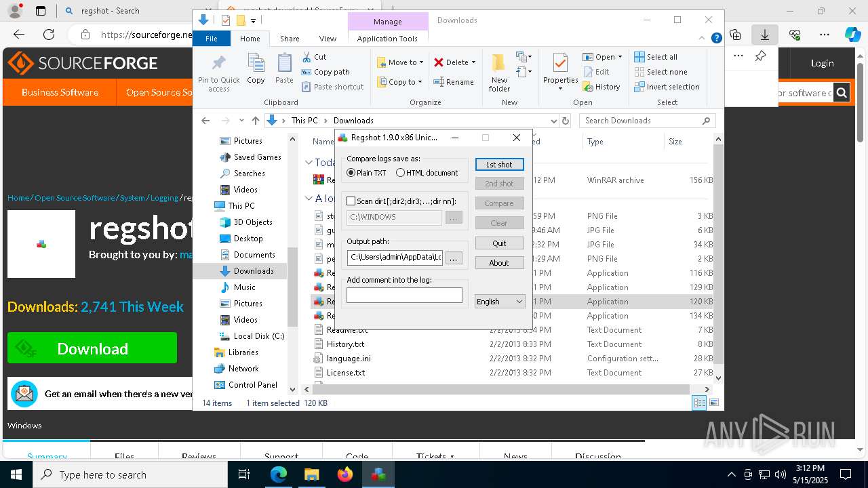Image resolution: width=868 pixels, height=488 pixels.
Task: Open Edge downloads icon in browser toolbar
Action: pos(764,35)
